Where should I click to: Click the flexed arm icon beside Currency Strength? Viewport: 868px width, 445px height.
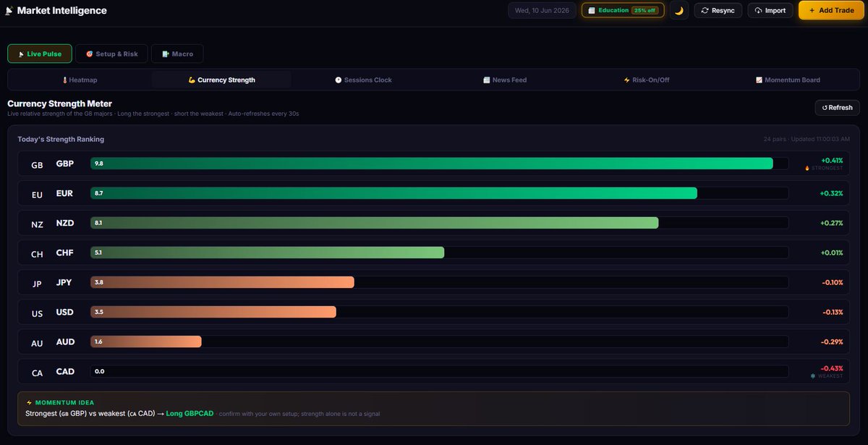(192, 80)
